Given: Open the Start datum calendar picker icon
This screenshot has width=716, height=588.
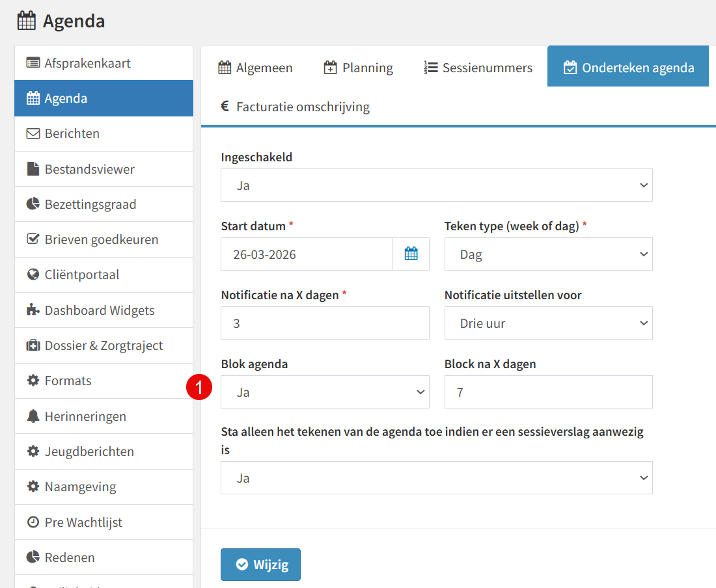Looking at the screenshot, I should (411, 254).
